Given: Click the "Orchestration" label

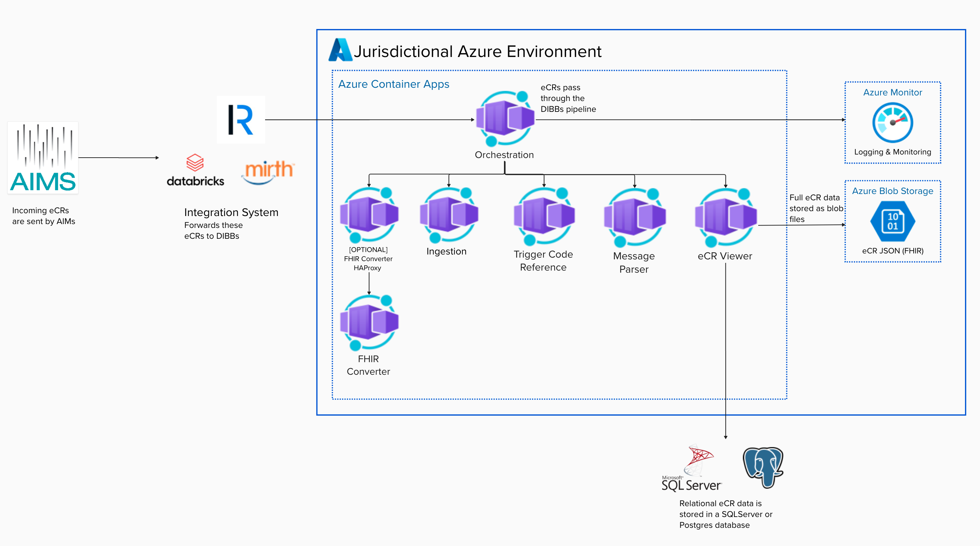Looking at the screenshot, I should click(504, 155).
